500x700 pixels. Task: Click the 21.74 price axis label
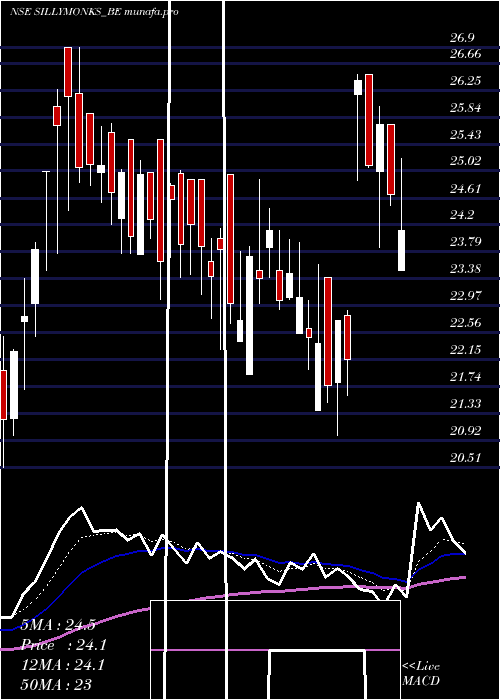[465, 377]
